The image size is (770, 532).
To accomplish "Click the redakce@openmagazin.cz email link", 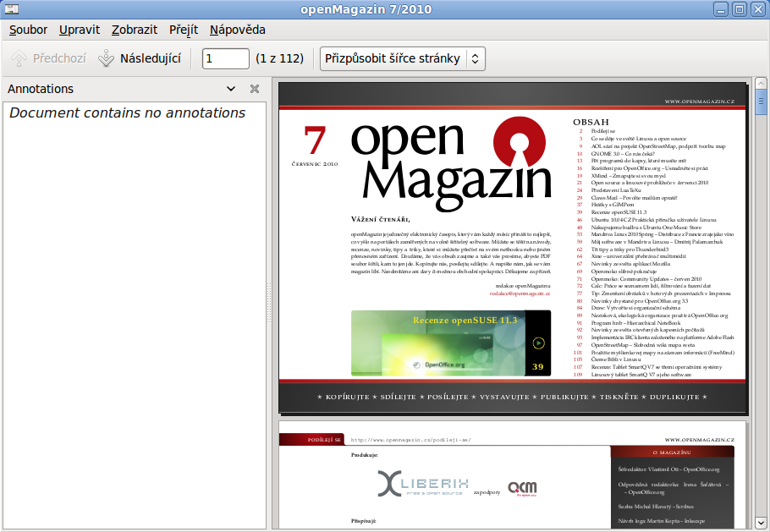I will coord(520,293).
